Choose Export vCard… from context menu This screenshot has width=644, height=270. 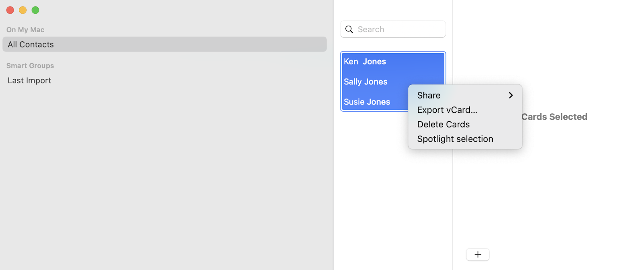(x=465, y=110)
